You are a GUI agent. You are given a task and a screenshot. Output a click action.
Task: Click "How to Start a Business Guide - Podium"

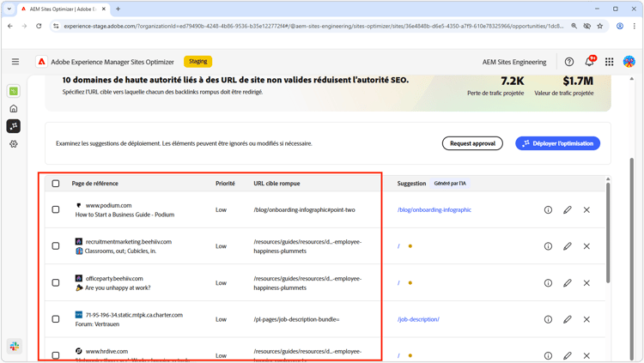125,215
